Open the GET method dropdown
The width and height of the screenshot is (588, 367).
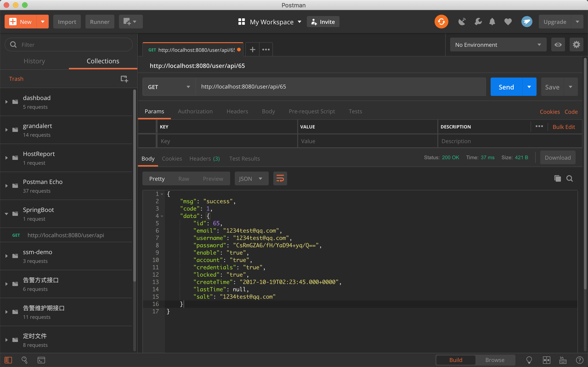pos(169,87)
